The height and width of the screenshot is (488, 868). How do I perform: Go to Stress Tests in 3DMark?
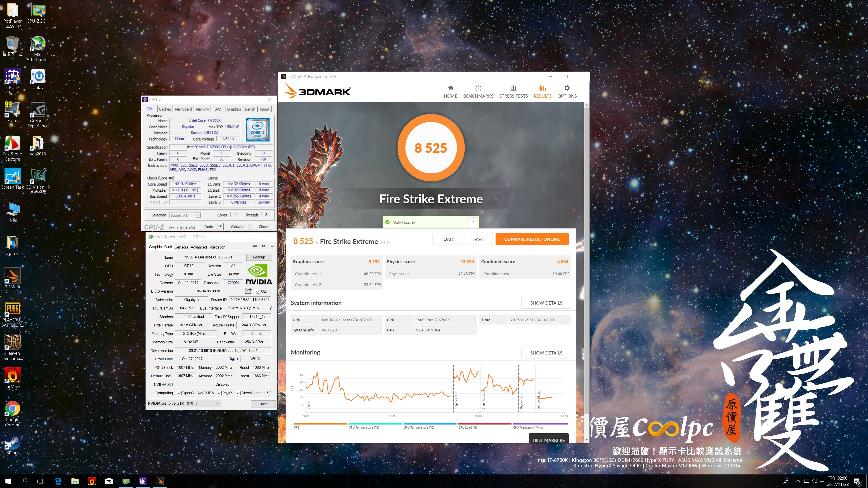tap(513, 91)
